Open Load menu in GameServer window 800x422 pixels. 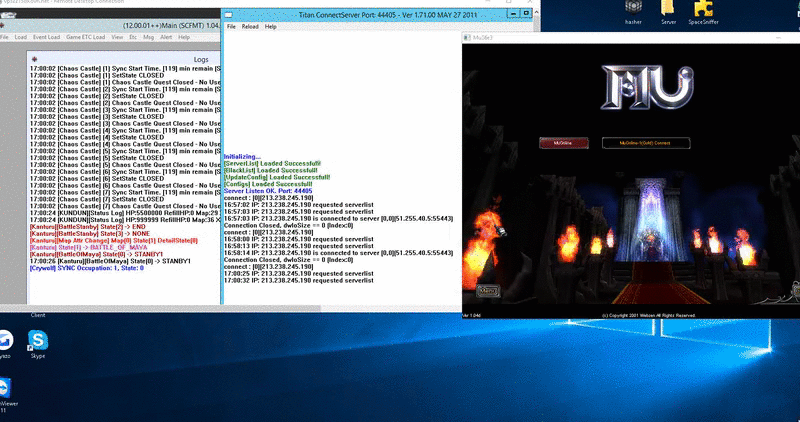[20, 37]
